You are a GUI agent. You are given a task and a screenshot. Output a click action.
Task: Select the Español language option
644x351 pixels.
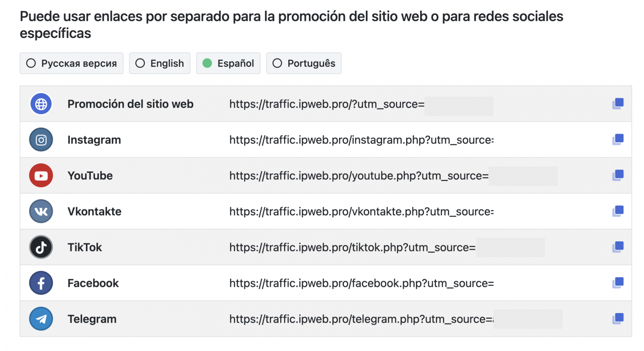(x=228, y=63)
